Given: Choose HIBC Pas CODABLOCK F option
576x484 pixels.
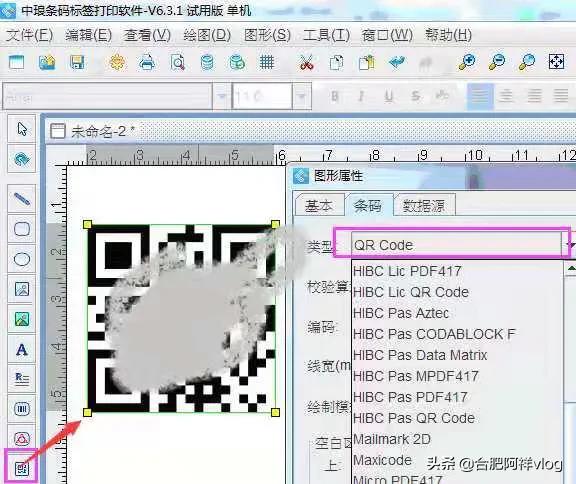Looking at the screenshot, I should click(x=457, y=334).
